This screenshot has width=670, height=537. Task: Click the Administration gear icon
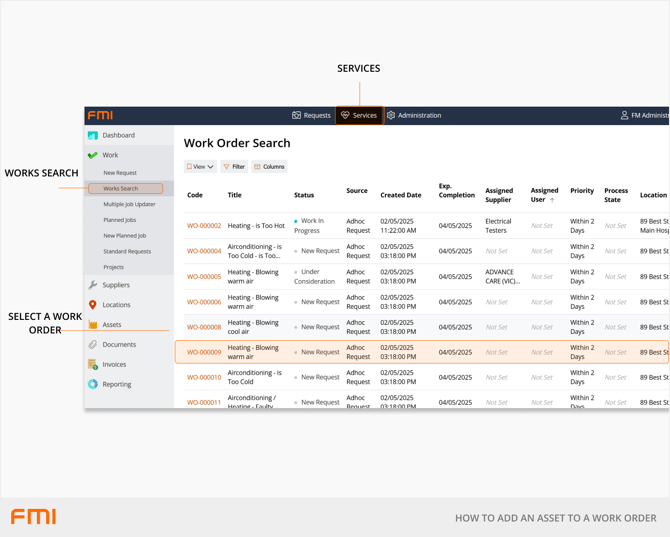coord(391,115)
